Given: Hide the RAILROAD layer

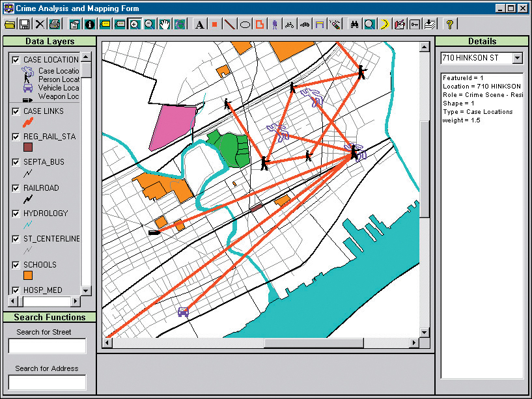Looking at the screenshot, I should pos(16,188).
